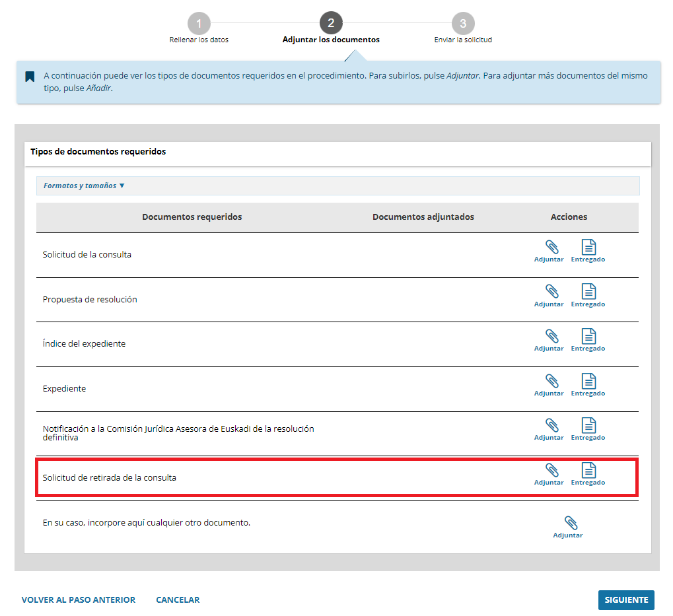
Task: Mark Propuesta de resolución as Entregado
Action: (x=588, y=295)
